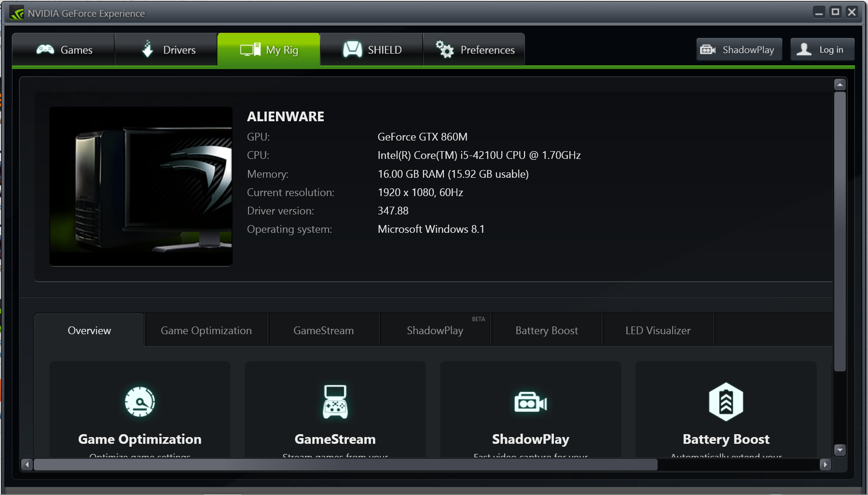This screenshot has width=868, height=495.
Task: Close the GeForce Experience window
Action: [x=852, y=12]
